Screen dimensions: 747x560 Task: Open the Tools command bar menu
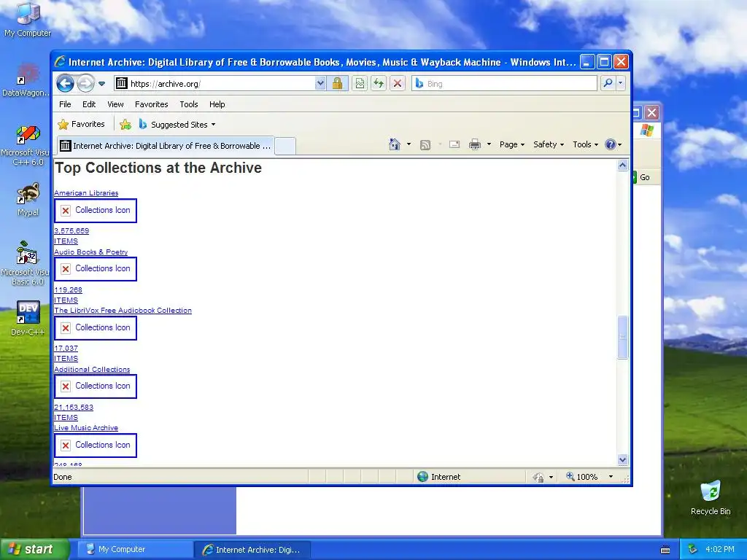click(585, 144)
